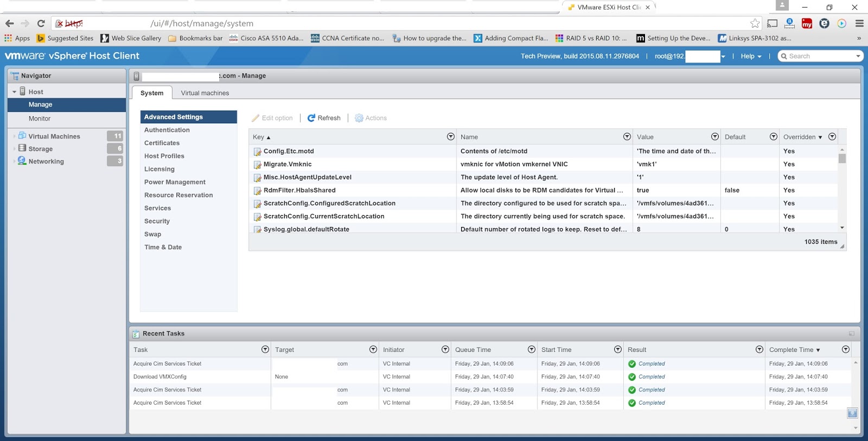Open the Services settings section
Image resolution: width=868 pixels, height=441 pixels.
click(188, 208)
